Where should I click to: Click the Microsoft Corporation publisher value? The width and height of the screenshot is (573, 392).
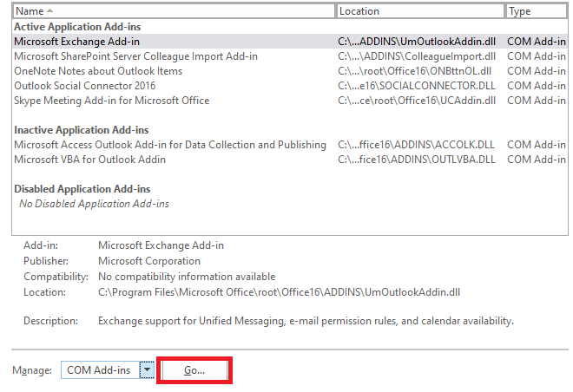pyautogui.click(x=149, y=261)
